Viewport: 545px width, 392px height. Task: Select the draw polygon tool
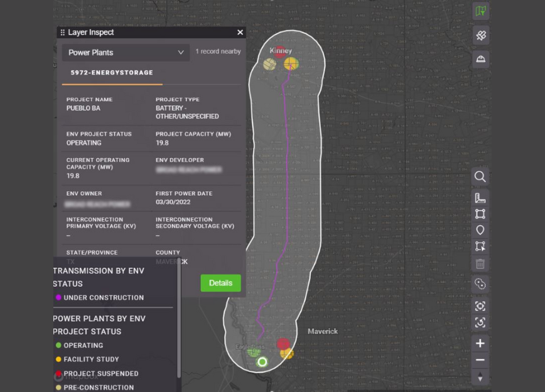[x=480, y=214]
